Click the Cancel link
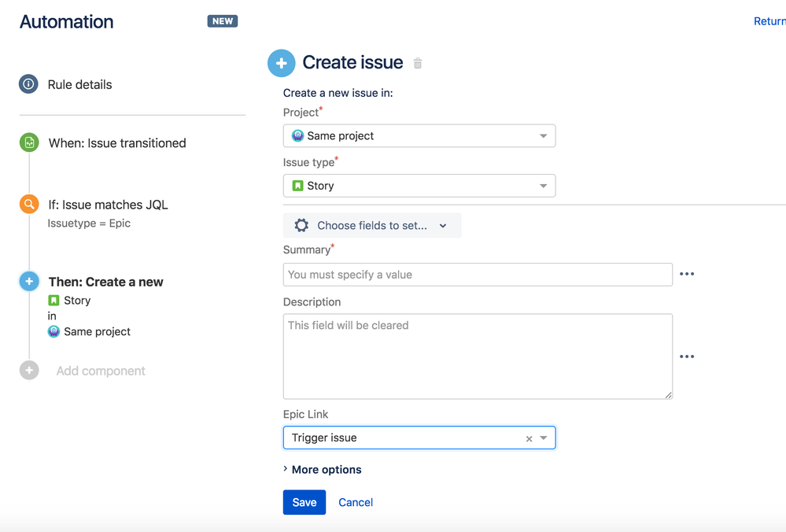The image size is (786, 532). point(356,502)
